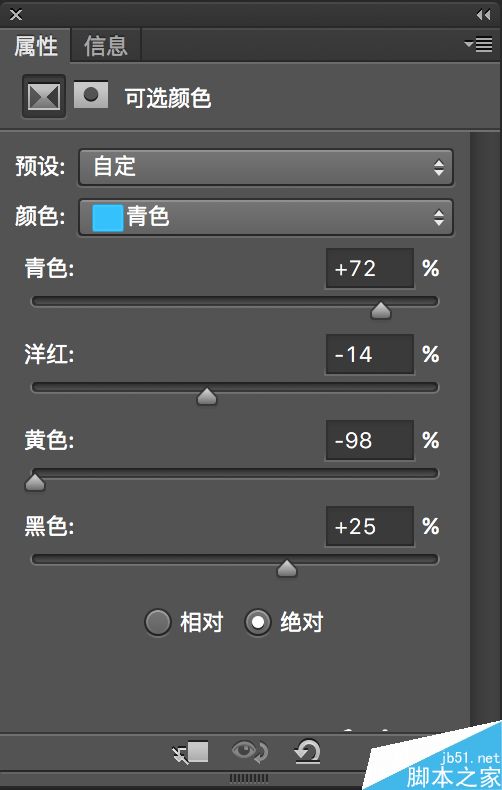The image size is (502, 790).
Task: Collapse panel with double-arrow icon
Action: click(483, 15)
